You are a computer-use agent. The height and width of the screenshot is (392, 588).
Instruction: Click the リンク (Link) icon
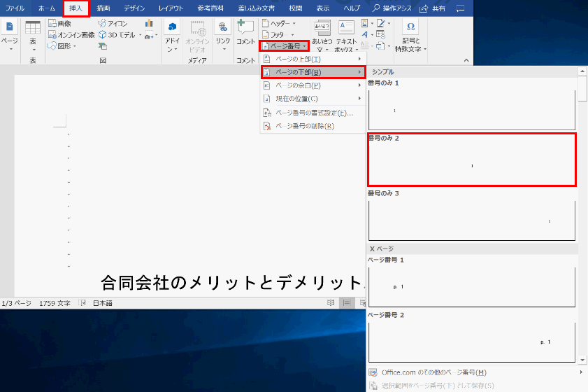click(x=222, y=33)
